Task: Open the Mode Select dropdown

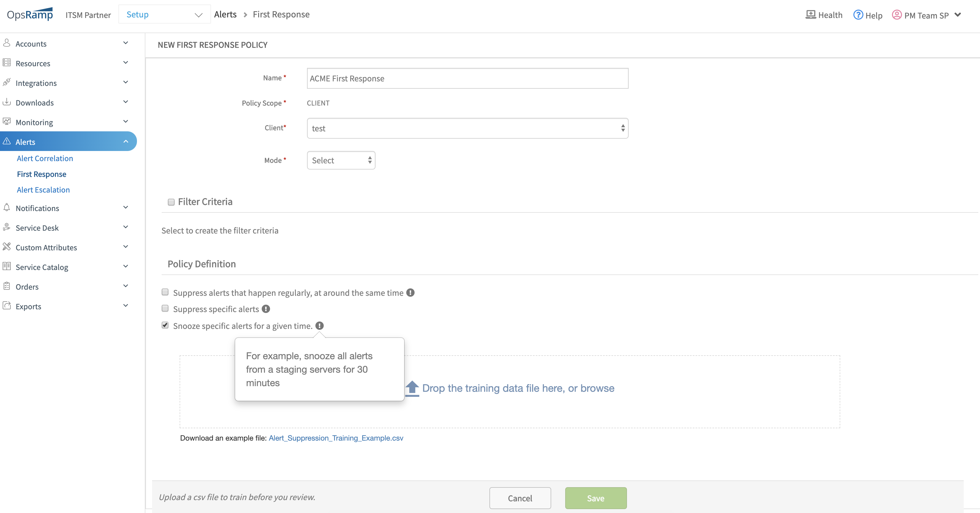Action: (341, 160)
